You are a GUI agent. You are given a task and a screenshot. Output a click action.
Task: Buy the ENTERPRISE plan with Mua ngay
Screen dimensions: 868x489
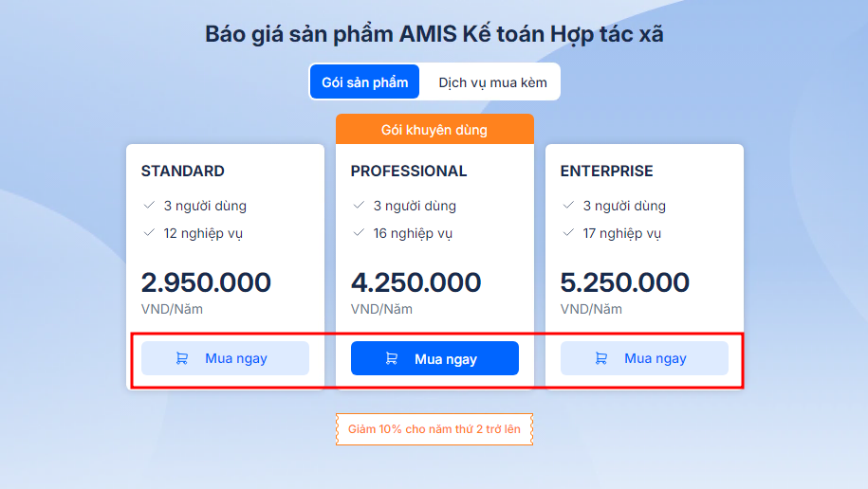644,358
